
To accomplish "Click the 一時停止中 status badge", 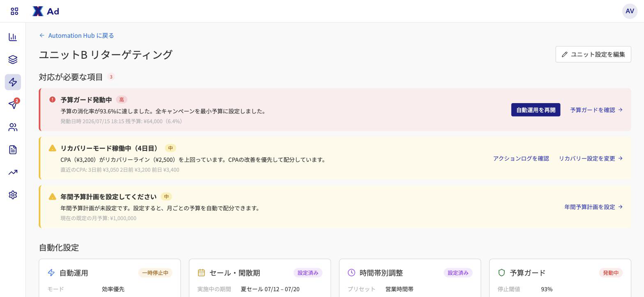I will click(x=155, y=273).
